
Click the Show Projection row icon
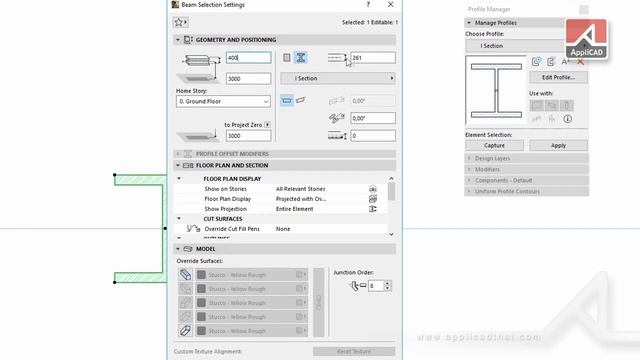(x=373, y=209)
